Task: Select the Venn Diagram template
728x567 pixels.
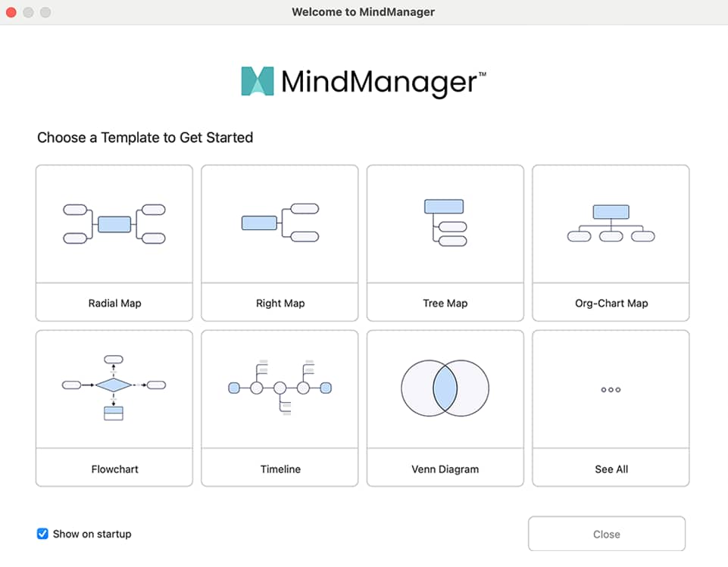Action: (445, 388)
